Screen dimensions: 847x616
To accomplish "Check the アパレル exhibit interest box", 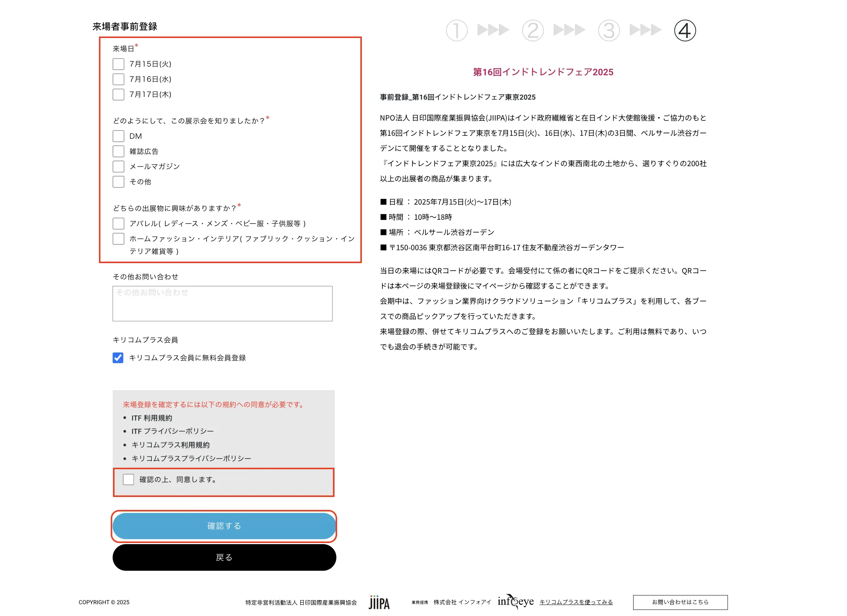I will (118, 224).
